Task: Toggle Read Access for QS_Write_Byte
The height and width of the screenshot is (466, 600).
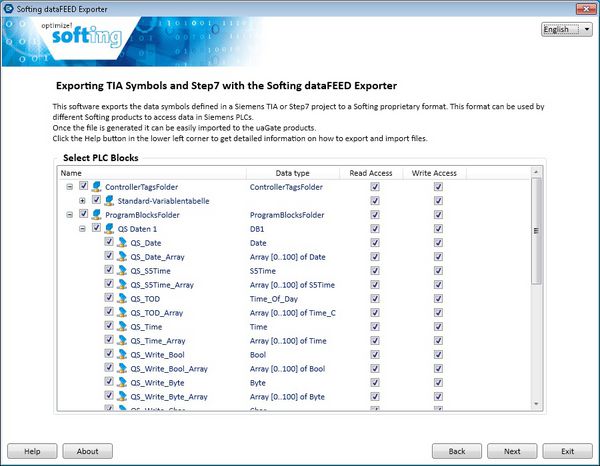Action: coord(374,383)
